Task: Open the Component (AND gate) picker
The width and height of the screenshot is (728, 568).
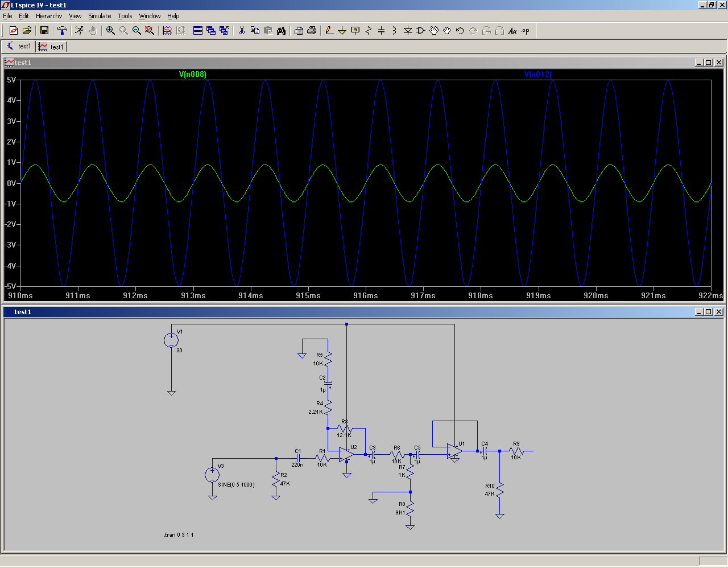Action: coord(421,31)
